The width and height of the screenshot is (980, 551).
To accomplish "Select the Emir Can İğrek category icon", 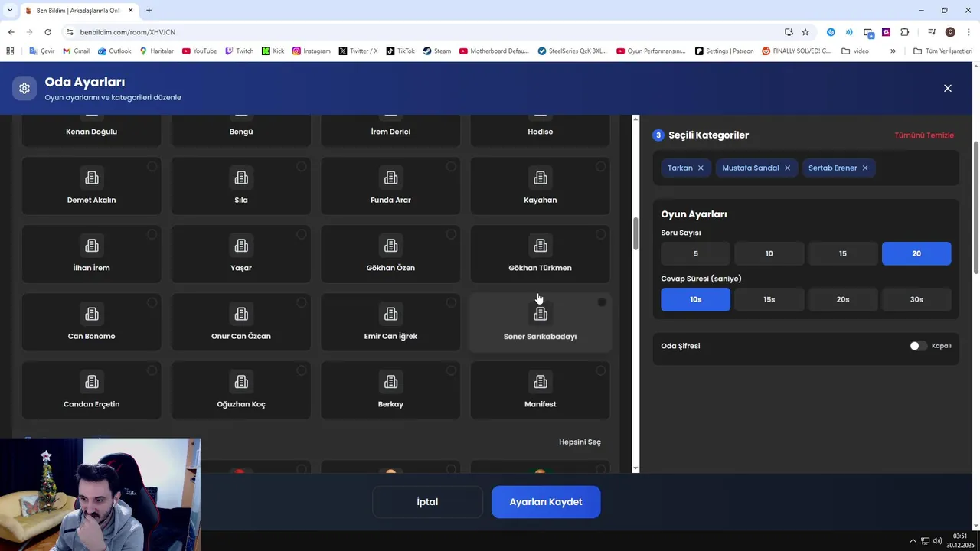I will (x=390, y=314).
